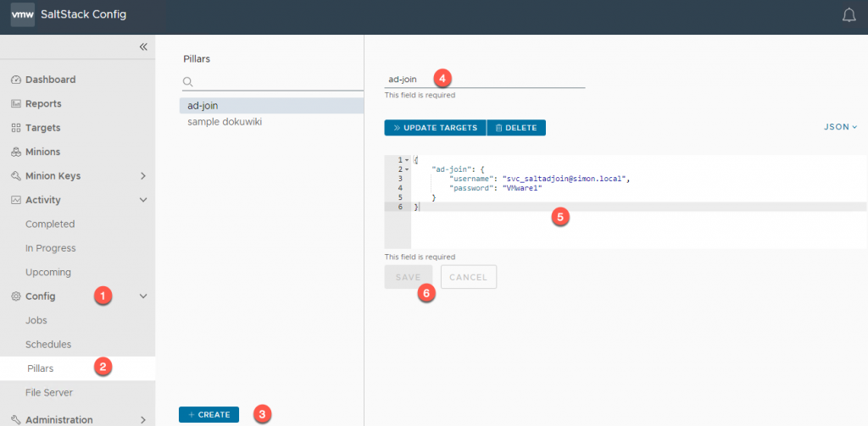Viewport: 868px width, 426px height.
Task: Click the trash icon on Delete
Action: point(498,128)
